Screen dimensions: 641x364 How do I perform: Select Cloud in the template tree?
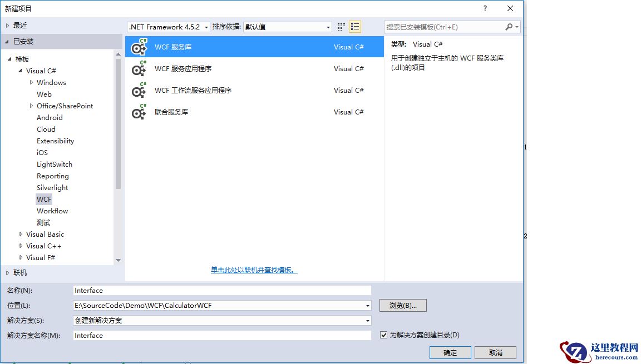(x=46, y=129)
